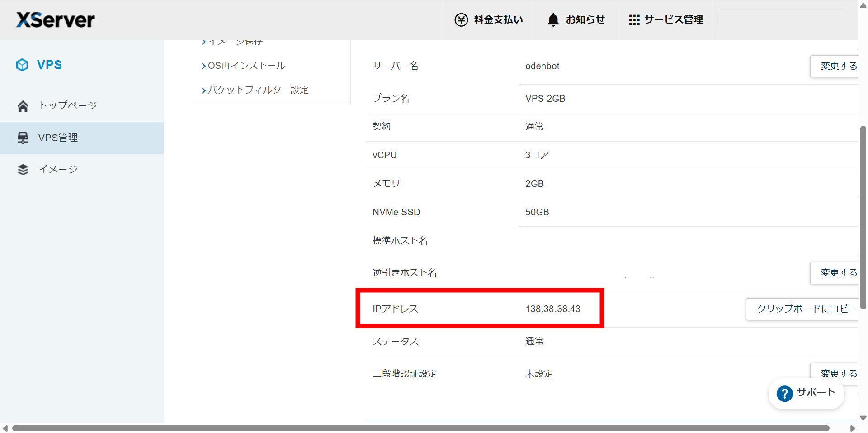The height and width of the screenshot is (433, 868).
Task: Click the home icon for トップページ
Action: coord(23,106)
